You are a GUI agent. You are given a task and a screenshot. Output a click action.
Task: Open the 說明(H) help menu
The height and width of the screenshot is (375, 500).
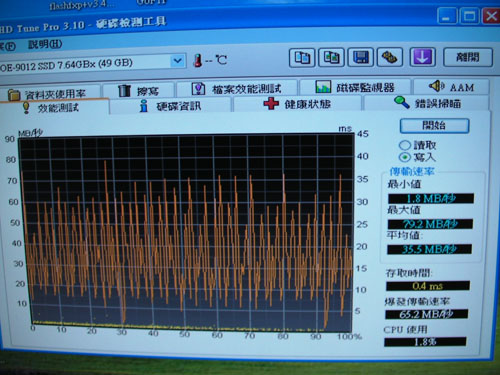click(x=45, y=44)
